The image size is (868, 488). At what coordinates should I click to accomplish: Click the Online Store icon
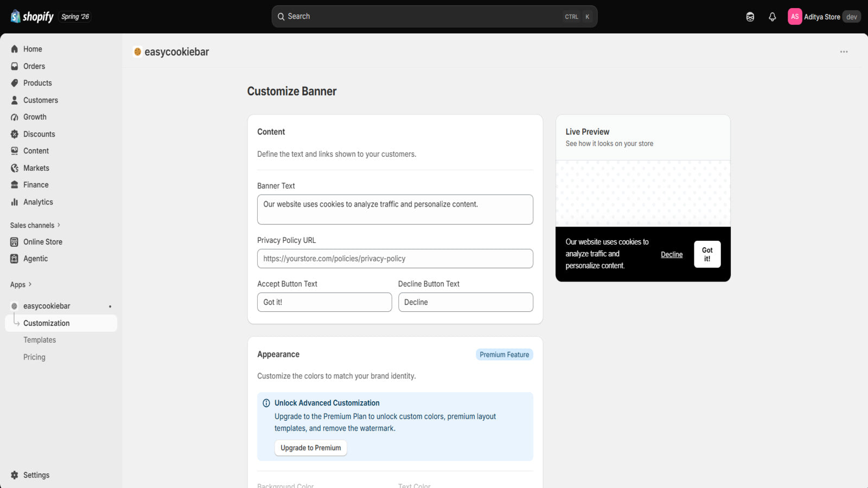15,242
